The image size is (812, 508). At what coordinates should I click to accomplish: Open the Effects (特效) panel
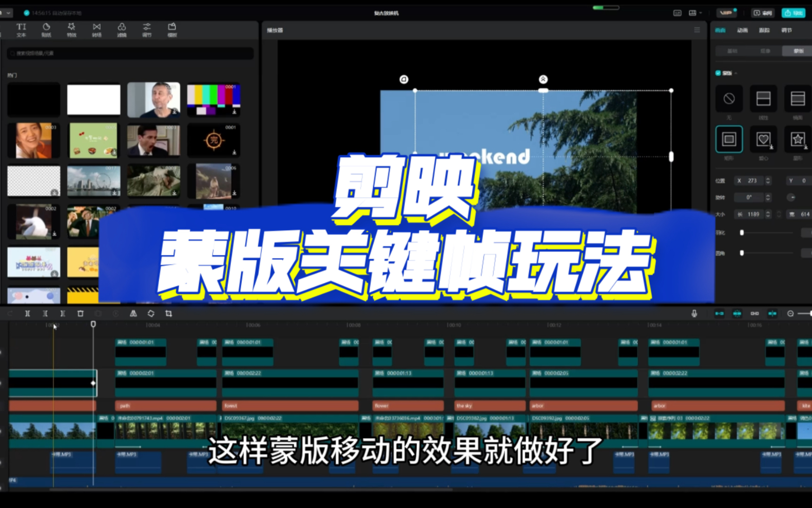coord(71,30)
